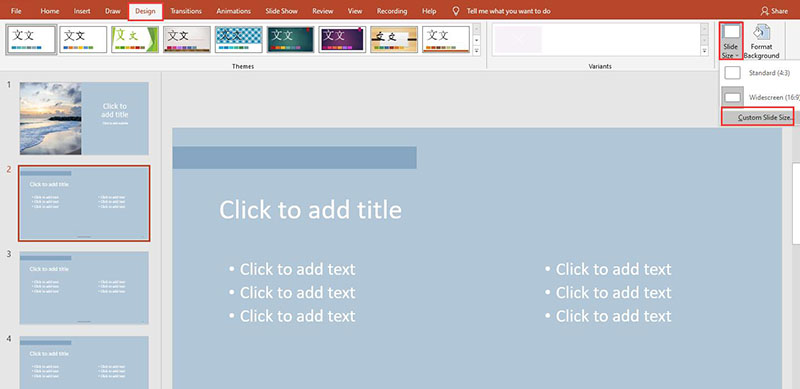
Task: Open Format Background pane
Action: click(x=761, y=41)
